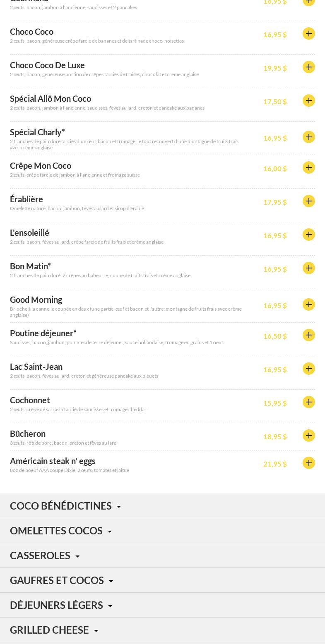The image size is (325, 644).
Task: Select the Bon Matin 16,95 $ price
Action: tap(275, 269)
